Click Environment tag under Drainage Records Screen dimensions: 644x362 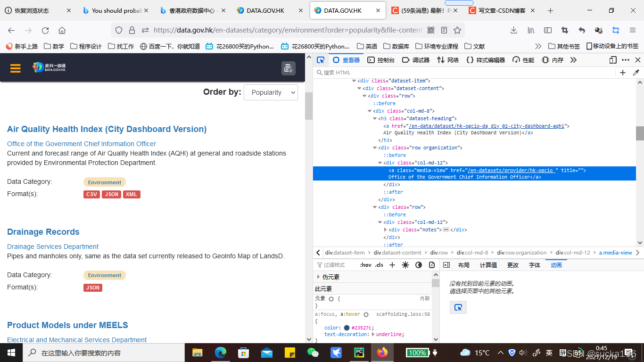105,275
